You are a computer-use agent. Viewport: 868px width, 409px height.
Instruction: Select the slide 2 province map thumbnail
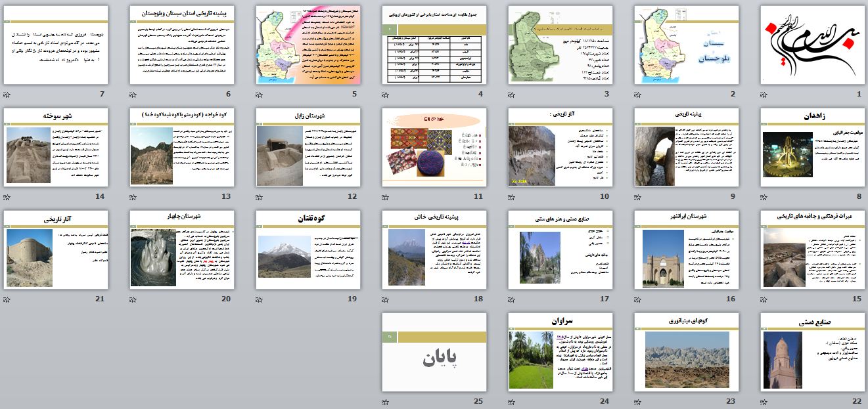[686, 45]
